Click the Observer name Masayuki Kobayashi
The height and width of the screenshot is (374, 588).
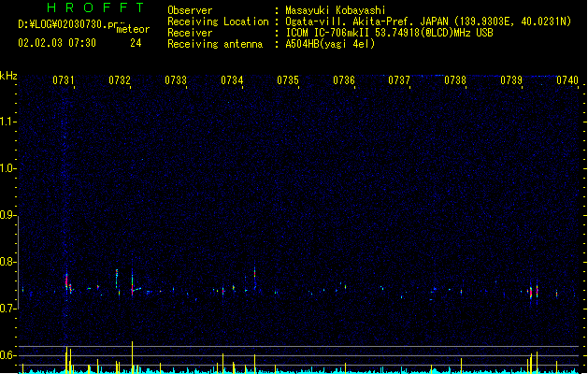pyautogui.click(x=336, y=10)
